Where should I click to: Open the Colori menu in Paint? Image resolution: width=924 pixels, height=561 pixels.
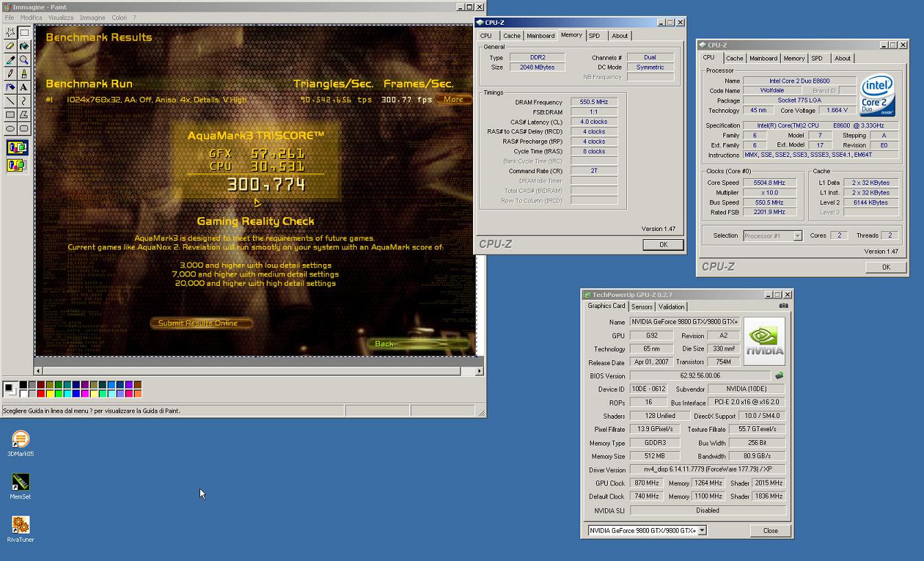coord(119,17)
